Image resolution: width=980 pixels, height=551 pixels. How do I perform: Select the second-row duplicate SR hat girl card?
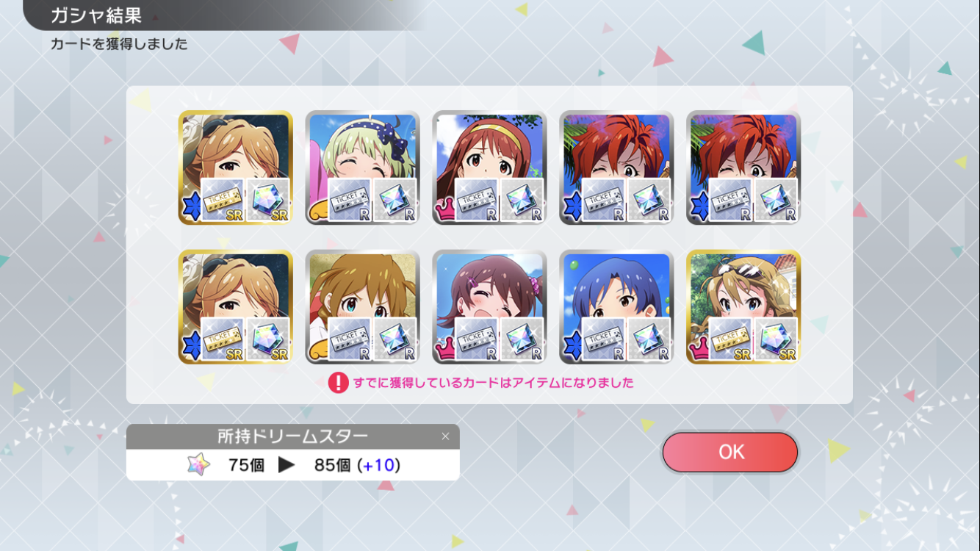point(235,306)
